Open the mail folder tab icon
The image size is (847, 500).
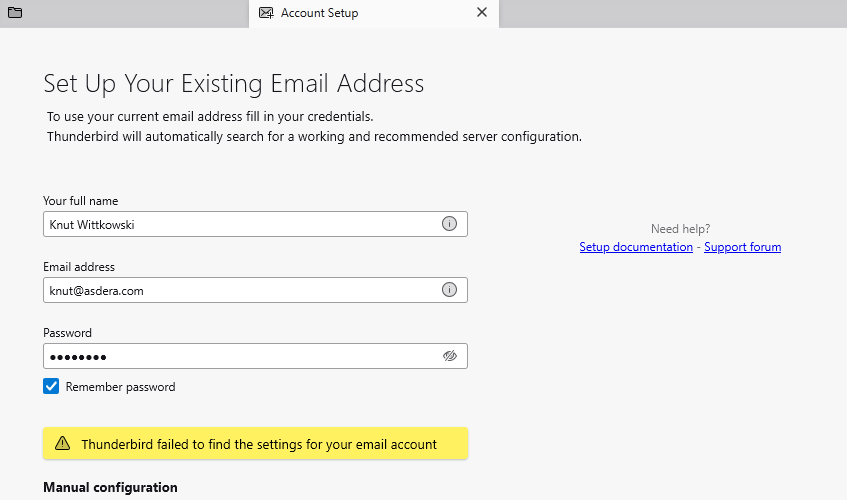[15, 13]
